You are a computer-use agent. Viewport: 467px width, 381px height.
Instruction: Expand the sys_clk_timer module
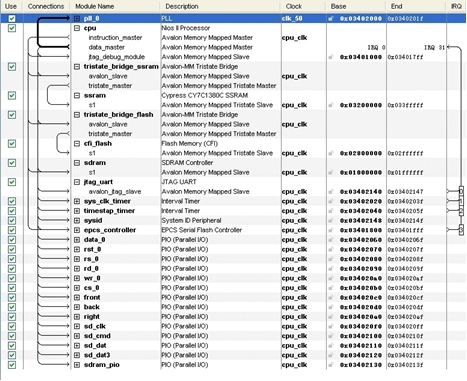point(77,201)
